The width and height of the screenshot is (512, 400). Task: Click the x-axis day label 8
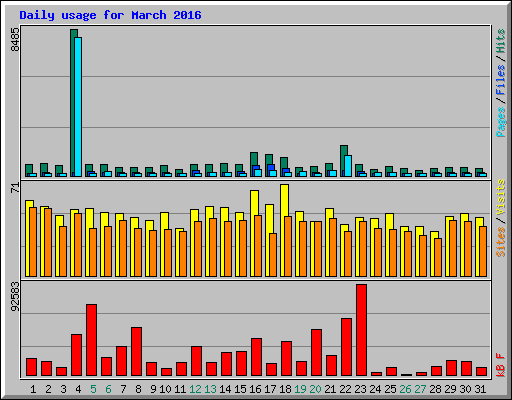pos(138,389)
